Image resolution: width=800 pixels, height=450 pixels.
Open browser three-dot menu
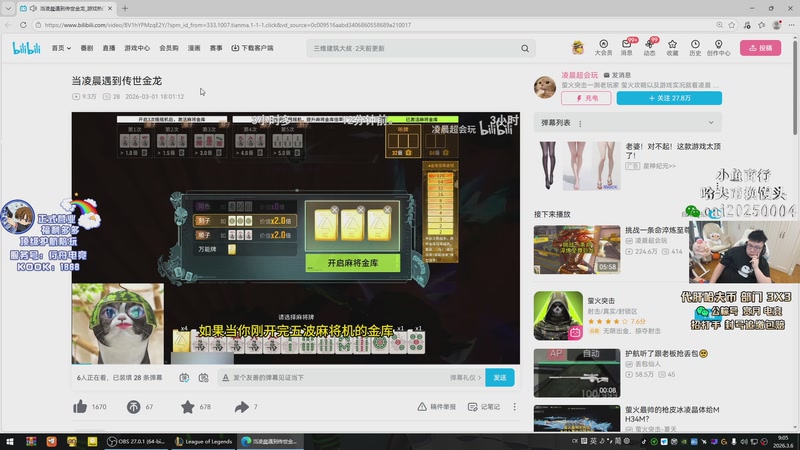[x=791, y=24]
